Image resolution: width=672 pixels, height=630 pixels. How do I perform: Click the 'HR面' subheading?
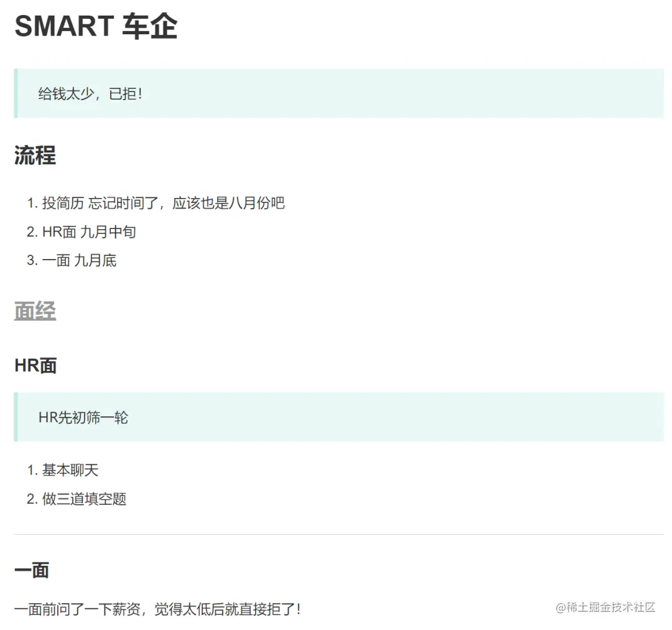(x=35, y=366)
